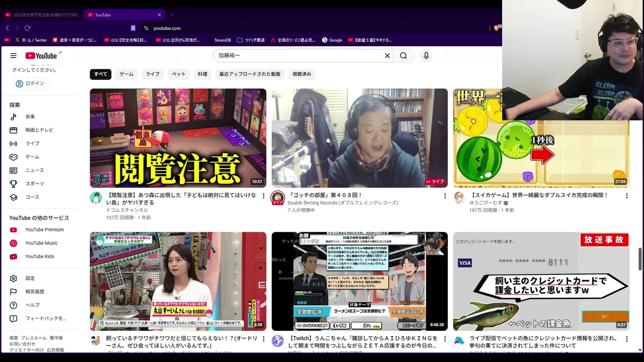
Task: Open 著作権 footer link
Action: click(56, 338)
